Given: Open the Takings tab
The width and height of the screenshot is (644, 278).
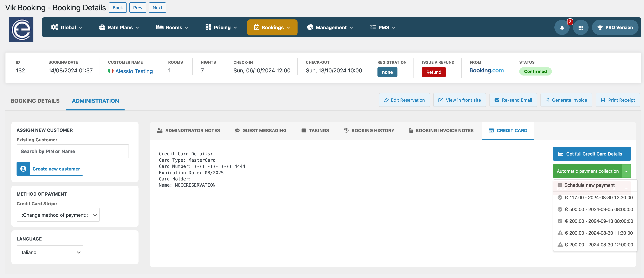Looking at the screenshot, I should (315, 131).
